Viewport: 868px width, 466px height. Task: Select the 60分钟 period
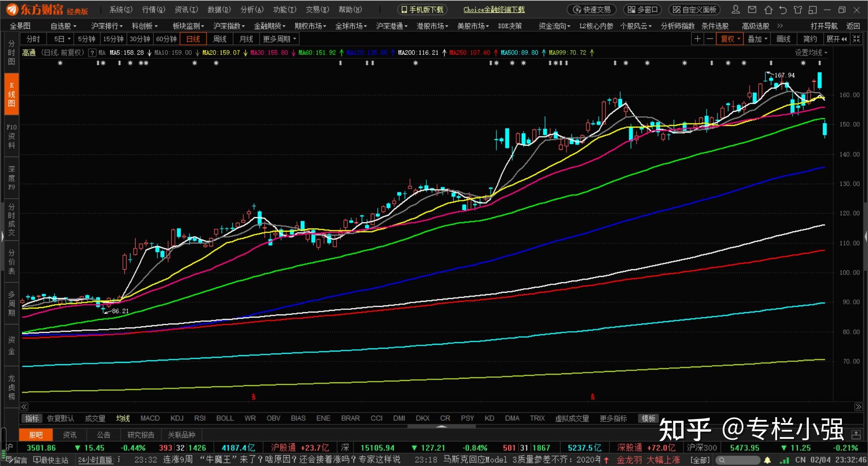166,39
